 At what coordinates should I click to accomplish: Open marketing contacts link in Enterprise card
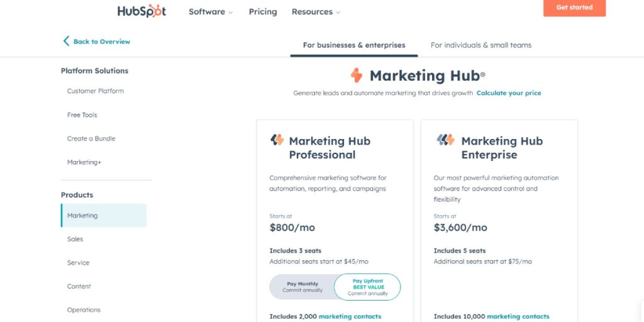tap(518, 317)
